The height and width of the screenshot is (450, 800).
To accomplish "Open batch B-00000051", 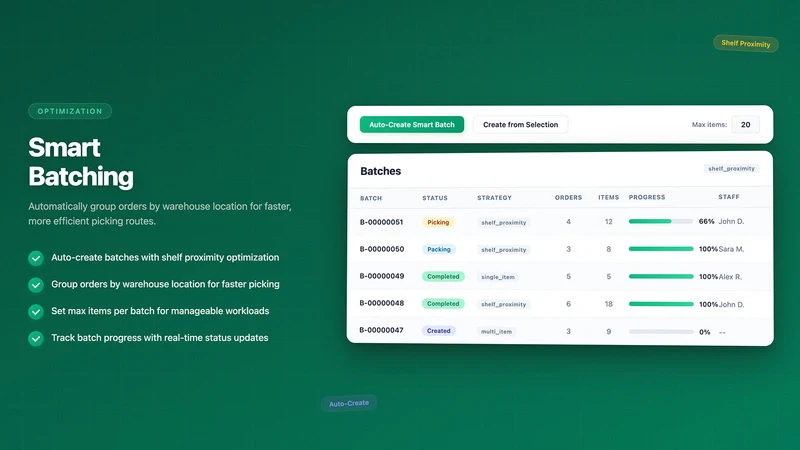I will tap(381, 222).
